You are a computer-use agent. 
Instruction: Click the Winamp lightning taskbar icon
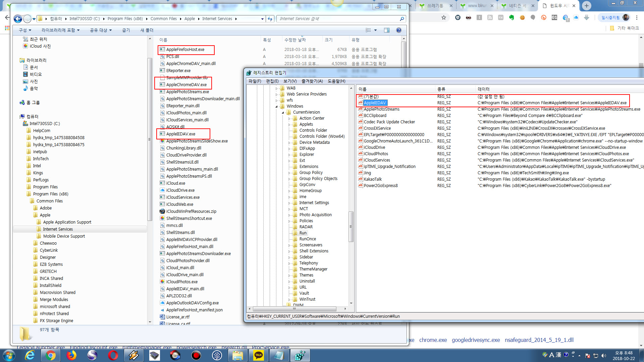click(x=134, y=355)
